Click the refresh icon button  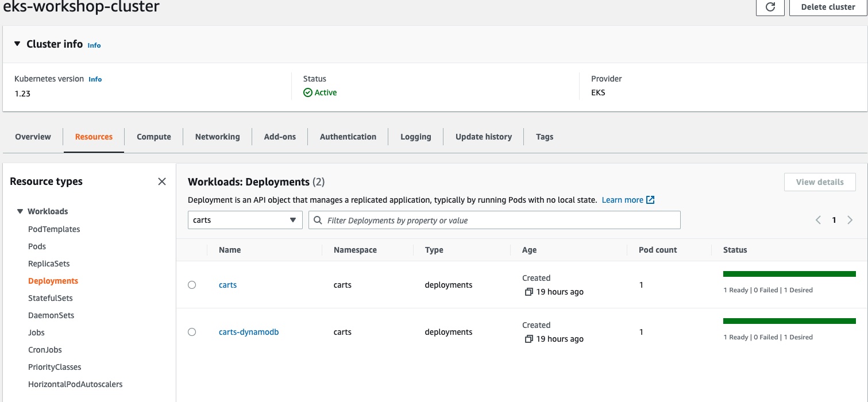(x=771, y=7)
